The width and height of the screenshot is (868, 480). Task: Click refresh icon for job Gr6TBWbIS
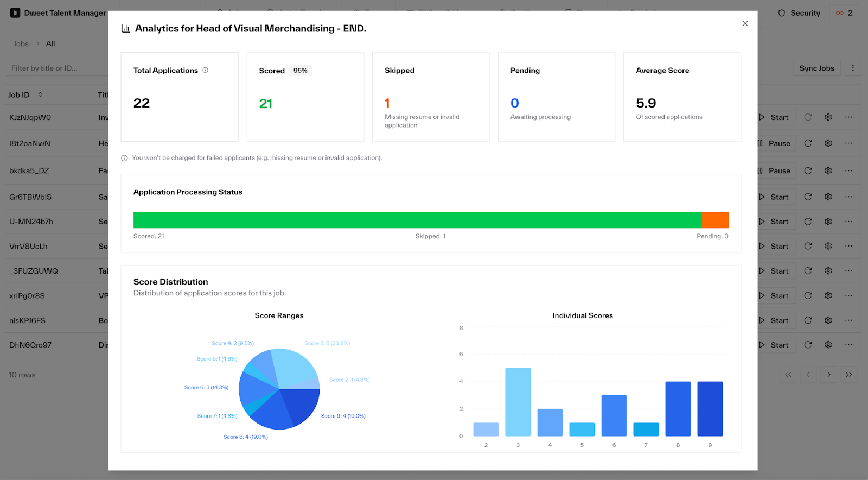(808, 197)
